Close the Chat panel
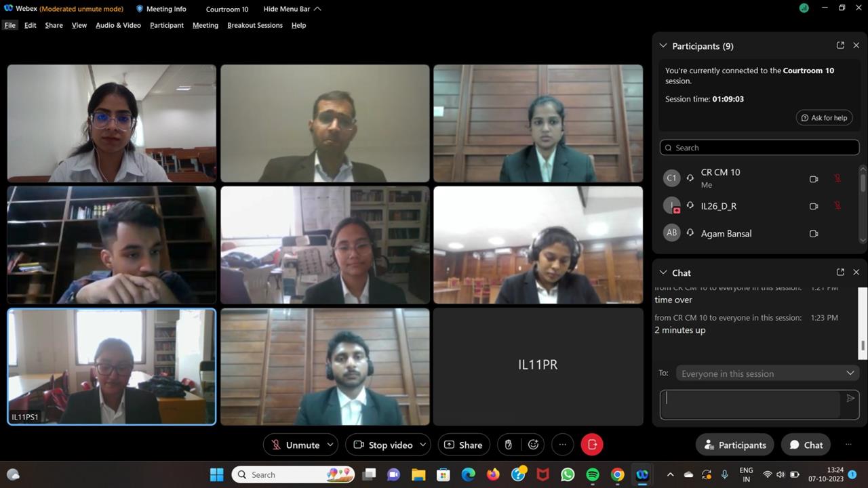The width and height of the screenshot is (868, 488). click(x=856, y=272)
